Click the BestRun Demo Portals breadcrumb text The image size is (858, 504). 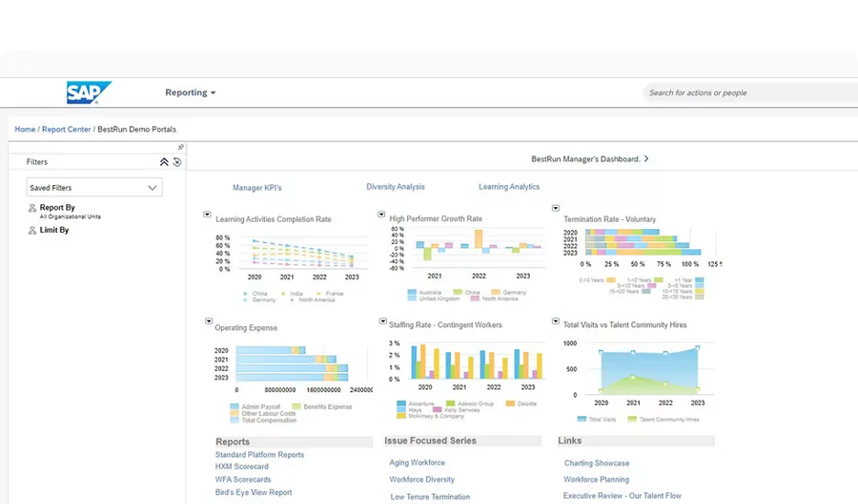coord(137,129)
